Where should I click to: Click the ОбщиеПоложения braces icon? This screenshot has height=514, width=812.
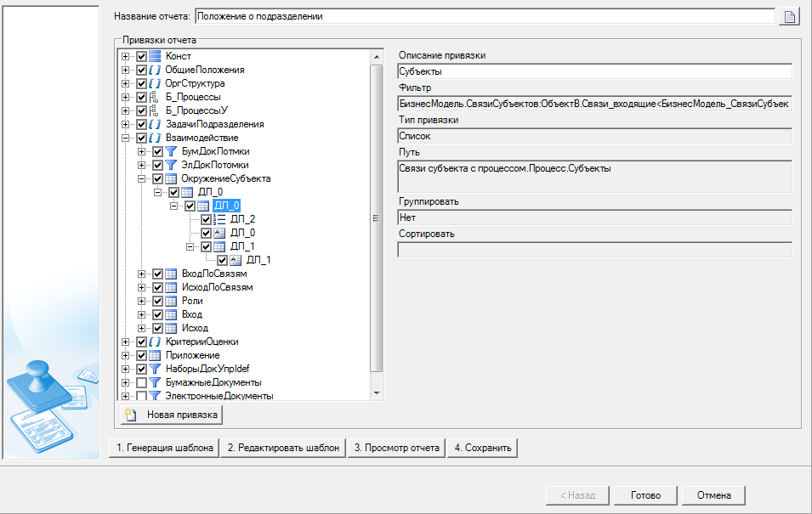[155, 70]
